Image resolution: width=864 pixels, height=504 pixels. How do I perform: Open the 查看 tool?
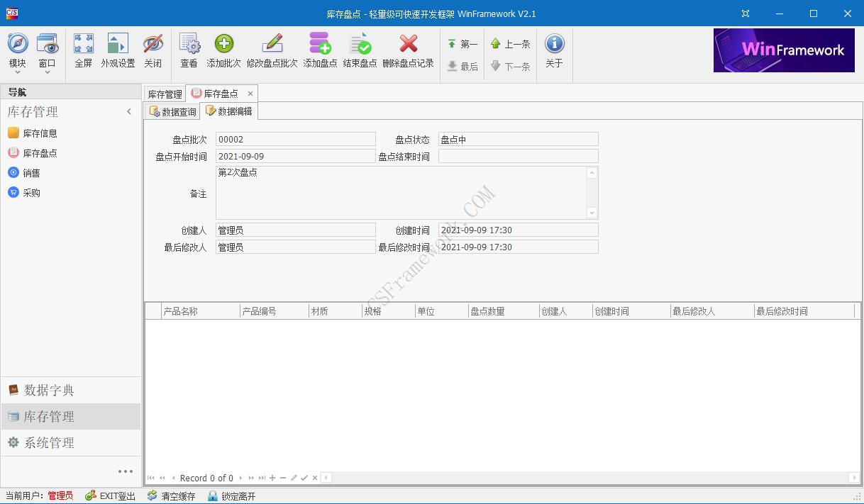(x=188, y=50)
